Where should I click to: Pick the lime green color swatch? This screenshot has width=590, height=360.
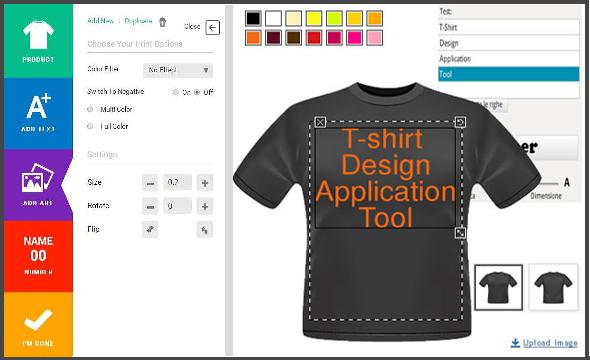click(334, 18)
